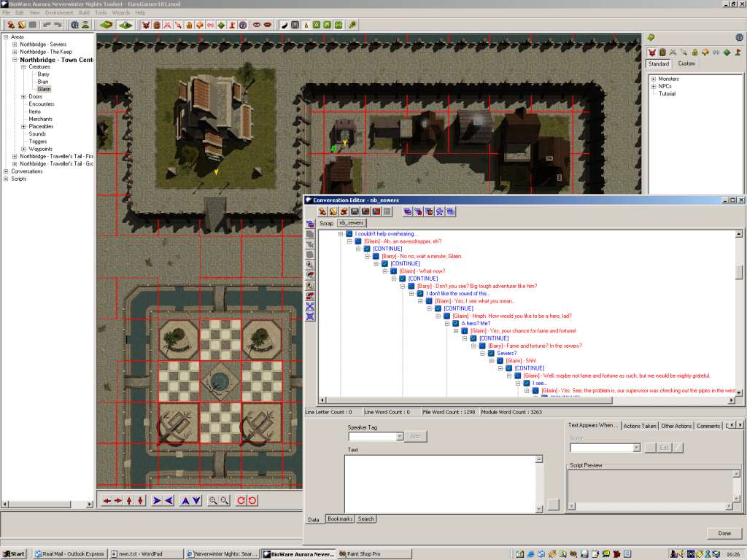Open the Comments tab

tap(708, 426)
